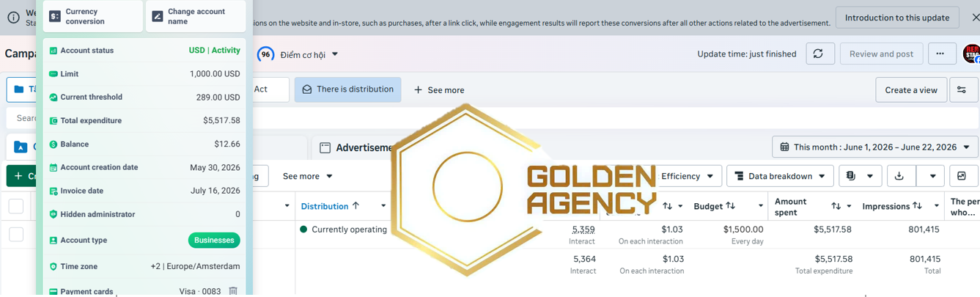Open the three-dots more options button
This screenshot has width=980, height=297.
(941, 54)
